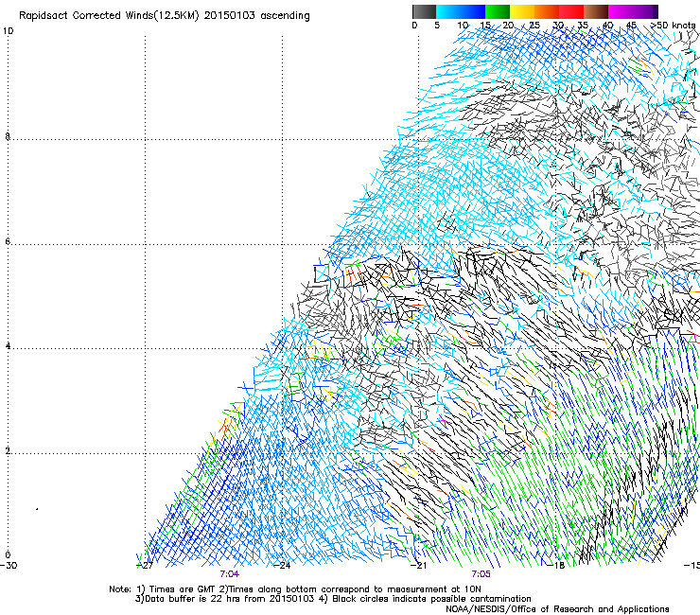Click the chart title 'Rapidsact Corrected Winds(12.5KM) 20150103 ascending'
Image resolution: width=700 pixels, height=615 pixels.
[165, 16]
